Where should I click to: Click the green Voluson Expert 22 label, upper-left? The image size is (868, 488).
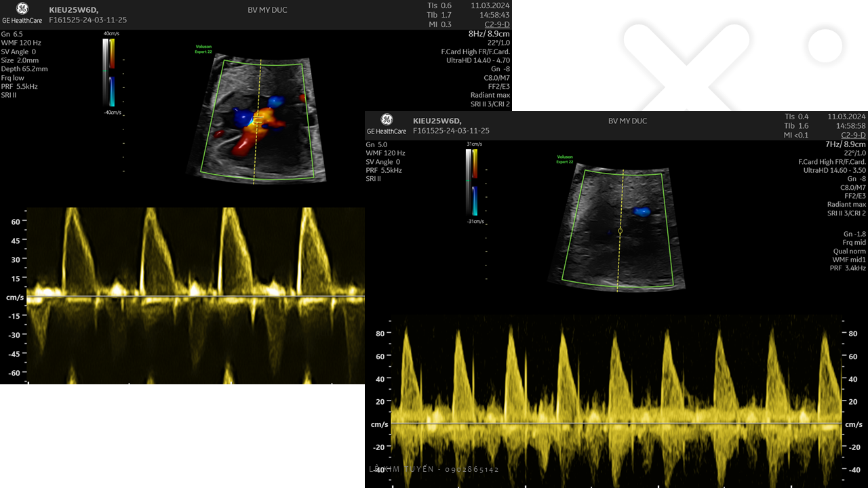(x=204, y=49)
